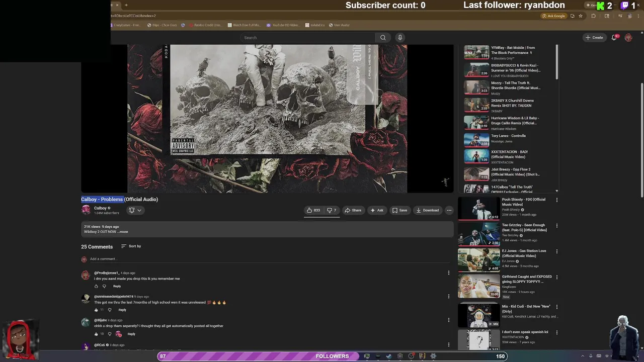The height and width of the screenshot is (362, 644).
Task: Open the Blips - Cbcse Docs bookmark
Action: click(162, 25)
